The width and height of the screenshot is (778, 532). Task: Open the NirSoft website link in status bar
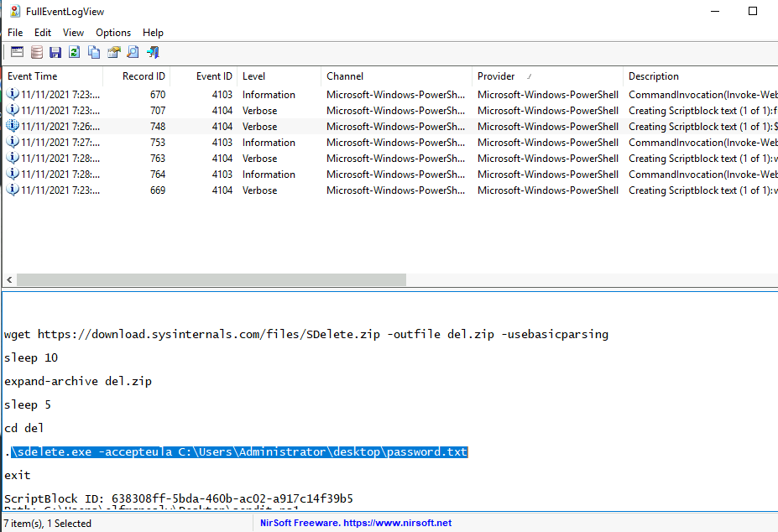(x=356, y=523)
